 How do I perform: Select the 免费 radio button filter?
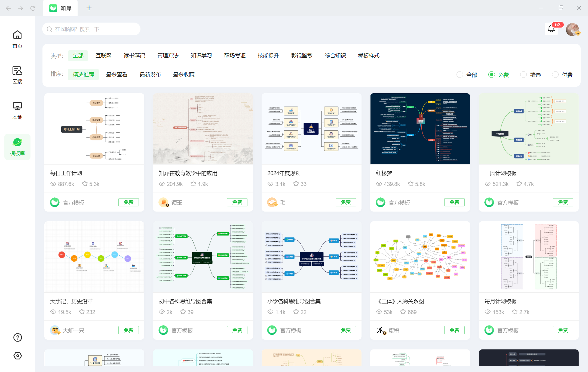[492, 75]
